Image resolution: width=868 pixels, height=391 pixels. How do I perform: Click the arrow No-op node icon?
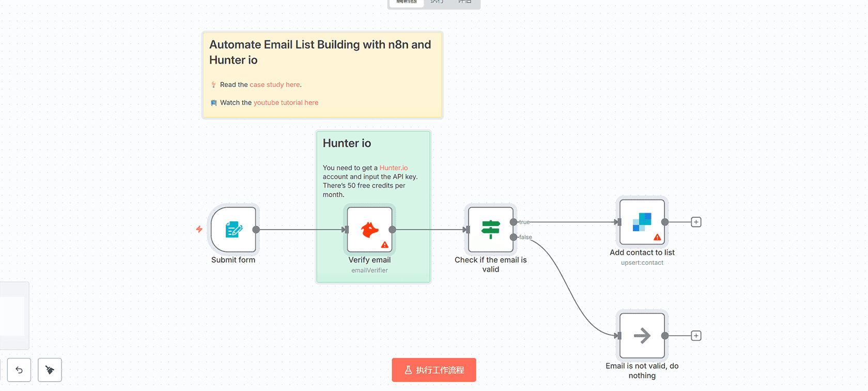pyautogui.click(x=642, y=336)
